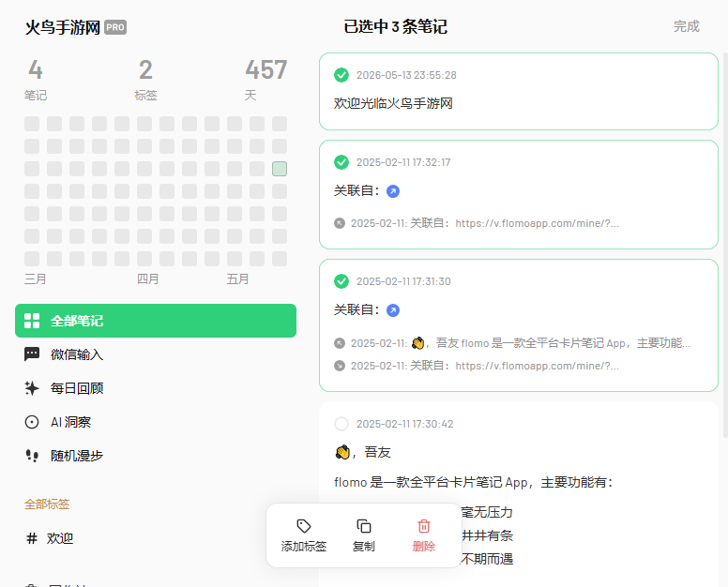This screenshot has width=728, height=587.
Task: Click the copy icon in action bar
Action: click(364, 526)
